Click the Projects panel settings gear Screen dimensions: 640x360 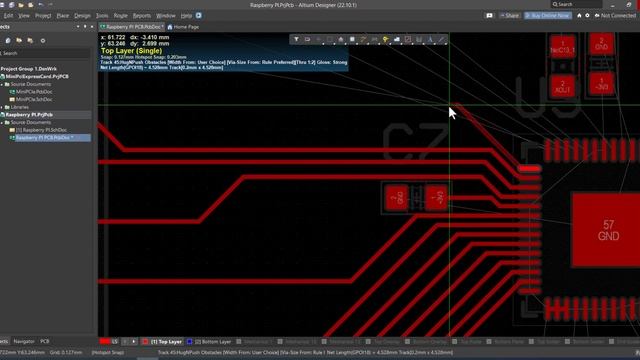coord(42,40)
